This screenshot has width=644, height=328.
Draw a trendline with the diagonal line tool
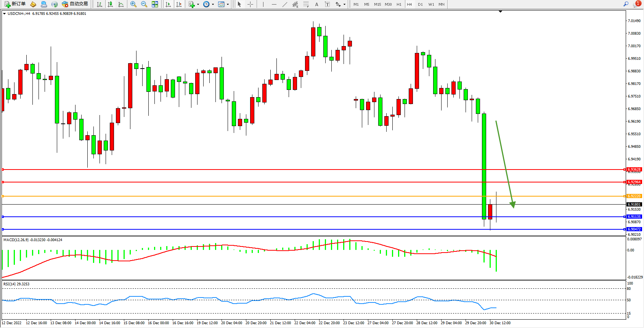[284, 4]
